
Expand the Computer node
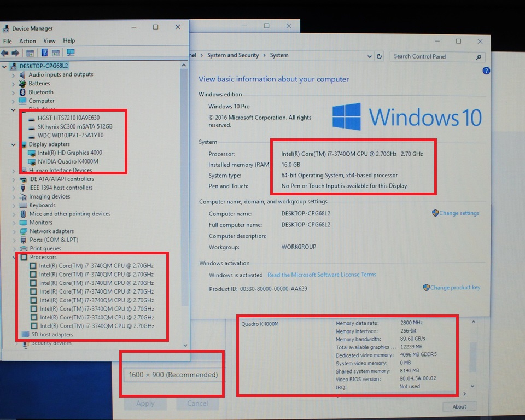click(13, 101)
